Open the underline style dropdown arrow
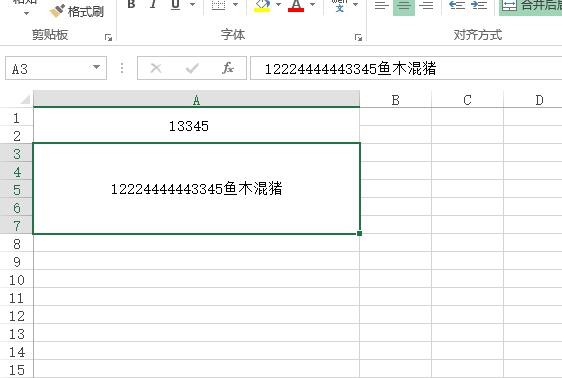The image size is (562, 378). [x=192, y=5]
